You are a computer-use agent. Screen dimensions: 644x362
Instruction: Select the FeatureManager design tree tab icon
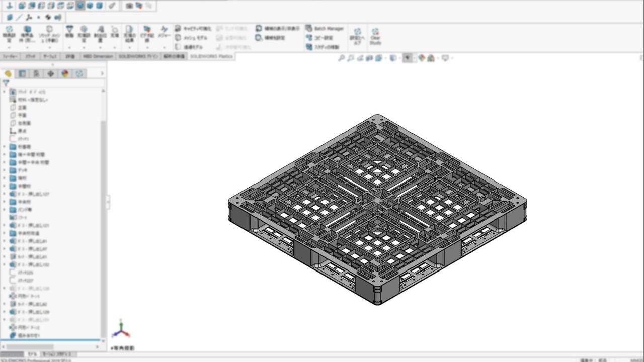[x=8, y=74]
